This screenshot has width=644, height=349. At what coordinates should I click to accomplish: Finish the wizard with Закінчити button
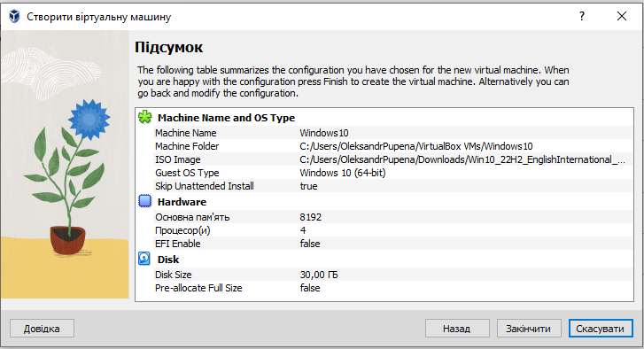[x=529, y=329]
